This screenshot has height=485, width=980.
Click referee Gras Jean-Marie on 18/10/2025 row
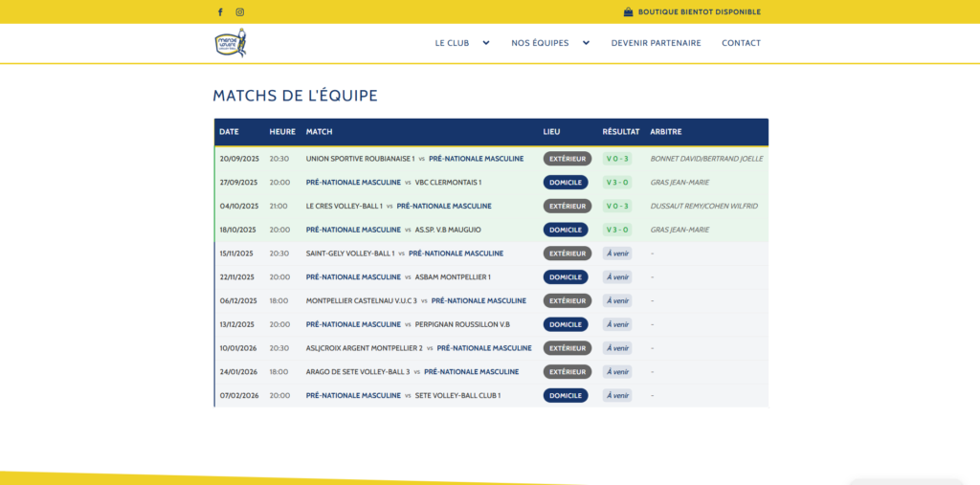pos(680,230)
